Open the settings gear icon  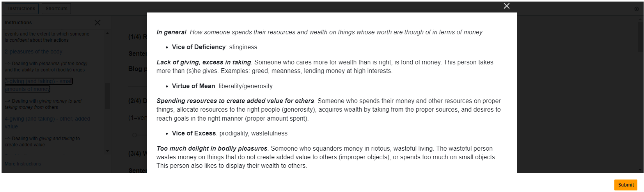637,9
